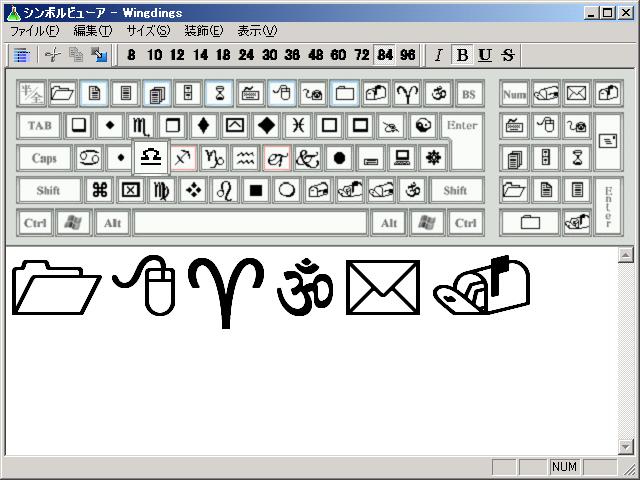The width and height of the screenshot is (640, 480).
Task: Insert the Sagittarius arrow symbol
Action: pyautogui.click(x=183, y=158)
